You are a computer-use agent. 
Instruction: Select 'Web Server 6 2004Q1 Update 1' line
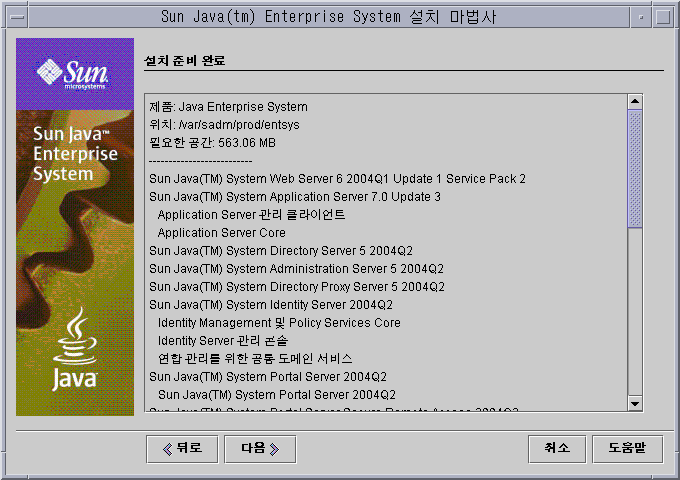click(337, 179)
